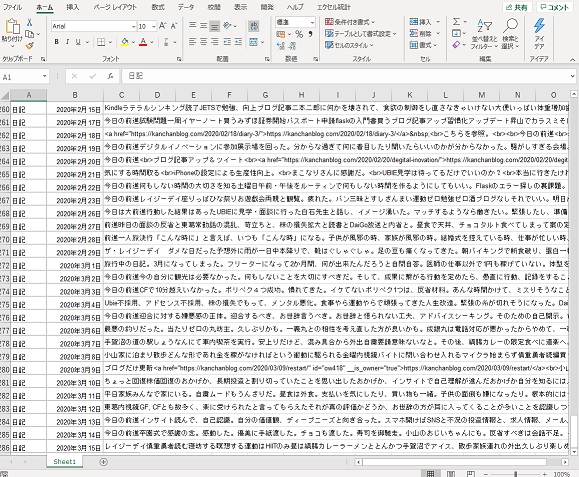The height and width of the screenshot is (477, 579).
Task: Click the accounting number format icon
Action: pos(281,34)
